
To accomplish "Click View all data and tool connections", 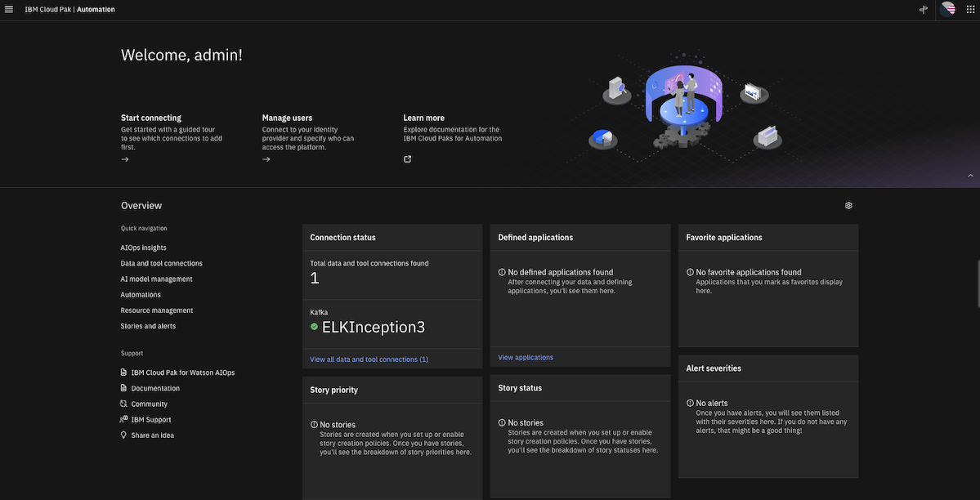I will coord(369,359).
